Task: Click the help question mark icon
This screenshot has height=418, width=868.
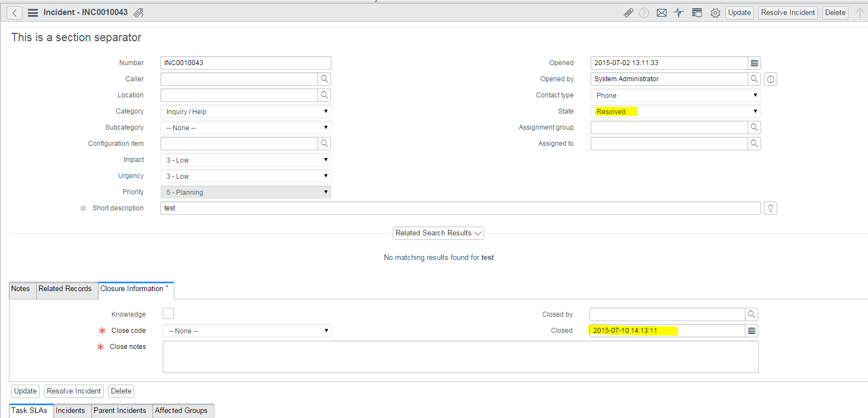Action: coord(644,12)
